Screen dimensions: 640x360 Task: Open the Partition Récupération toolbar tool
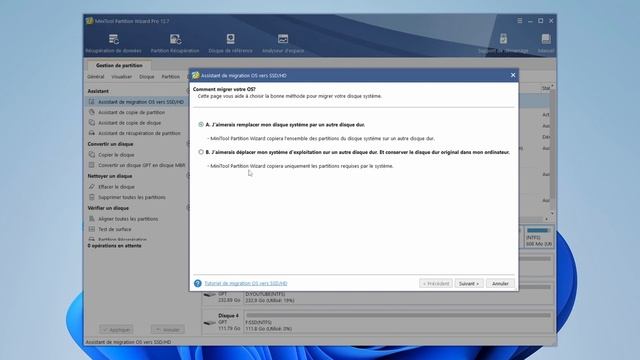pyautogui.click(x=175, y=44)
